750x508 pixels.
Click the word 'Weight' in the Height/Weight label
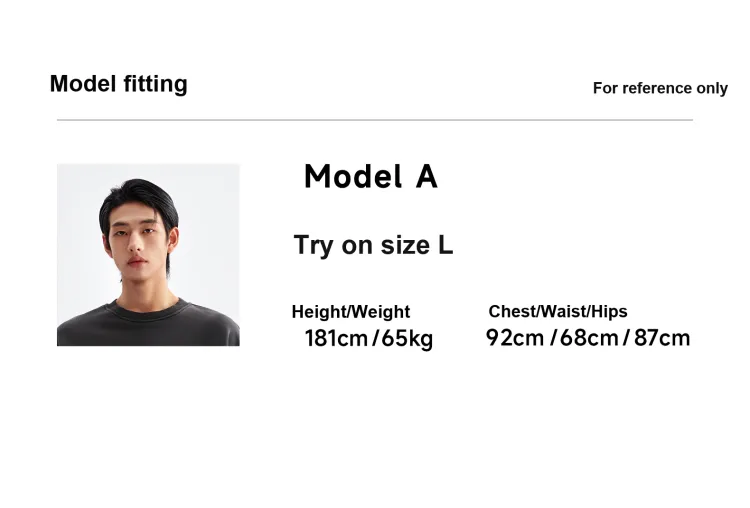click(382, 312)
